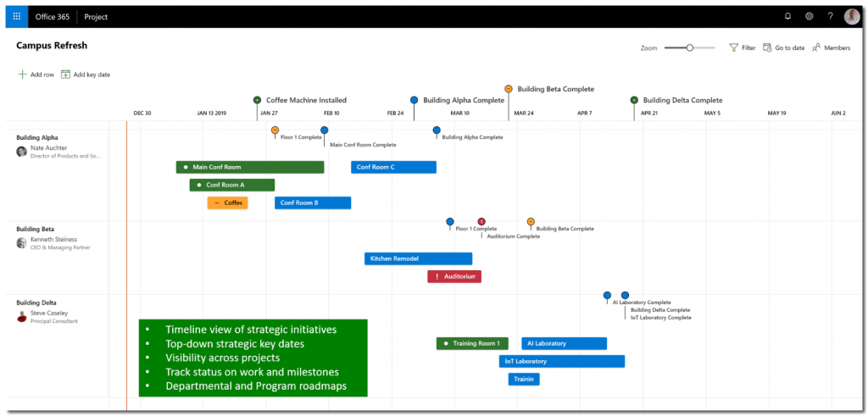This screenshot has height=416, width=868.
Task: Click the Principal Consultant subtitle
Action: point(54,321)
